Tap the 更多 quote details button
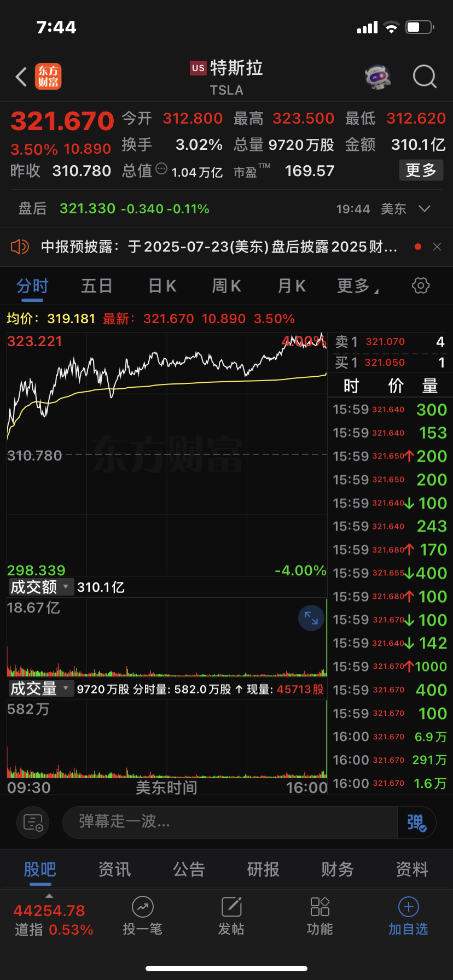The image size is (453, 980). pyautogui.click(x=421, y=171)
